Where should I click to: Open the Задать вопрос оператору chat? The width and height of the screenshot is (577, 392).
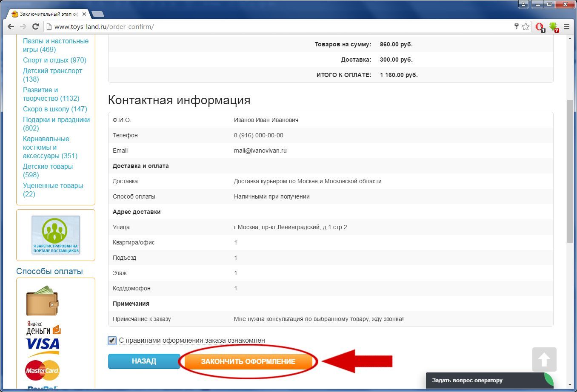point(489,381)
